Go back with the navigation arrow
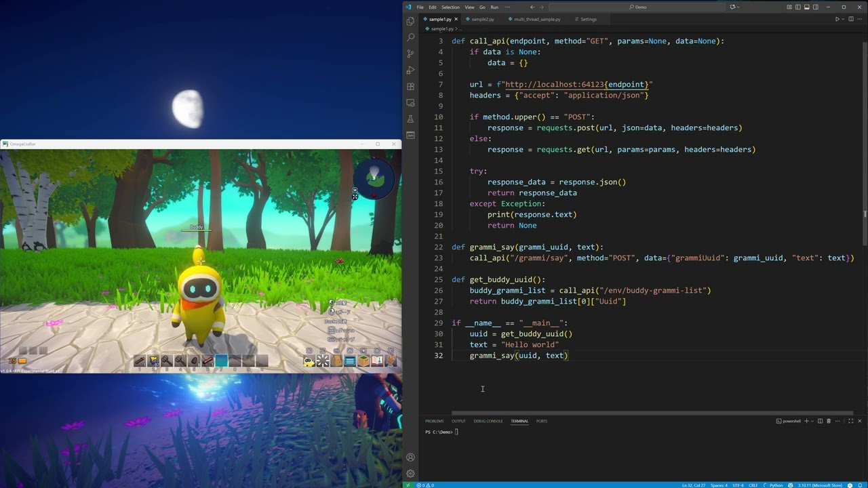 point(532,7)
